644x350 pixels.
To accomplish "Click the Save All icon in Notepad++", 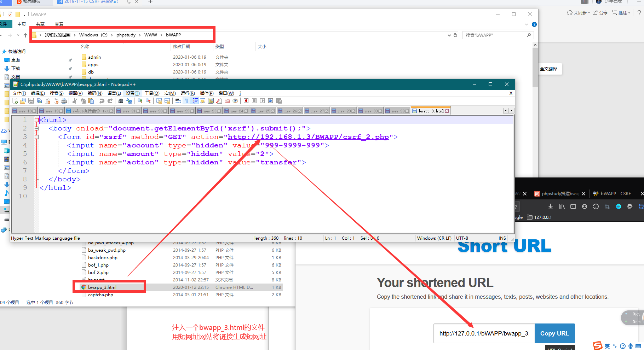I will pos(39,101).
